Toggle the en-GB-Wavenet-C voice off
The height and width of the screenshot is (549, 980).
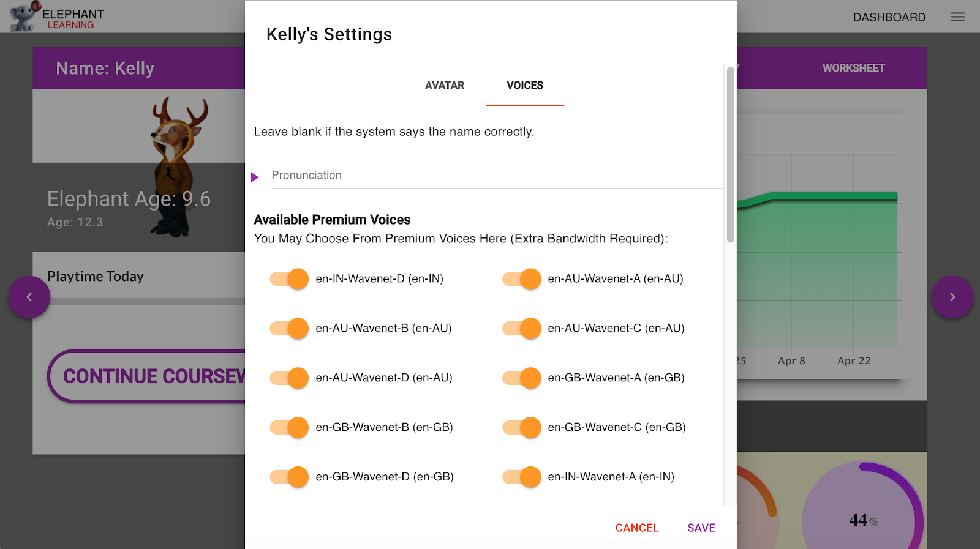521,427
